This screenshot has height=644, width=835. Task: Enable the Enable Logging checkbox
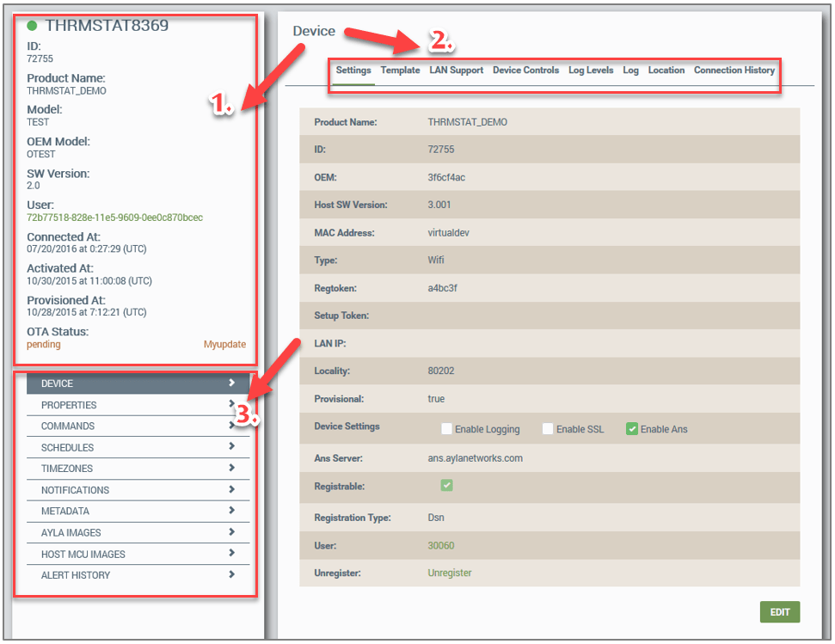point(446,428)
